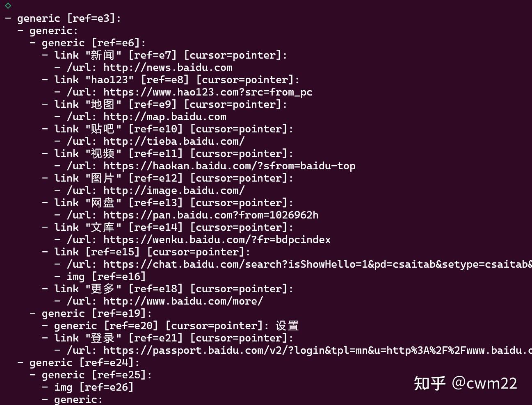Click the green diamond icon at top

(x=8, y=5)
